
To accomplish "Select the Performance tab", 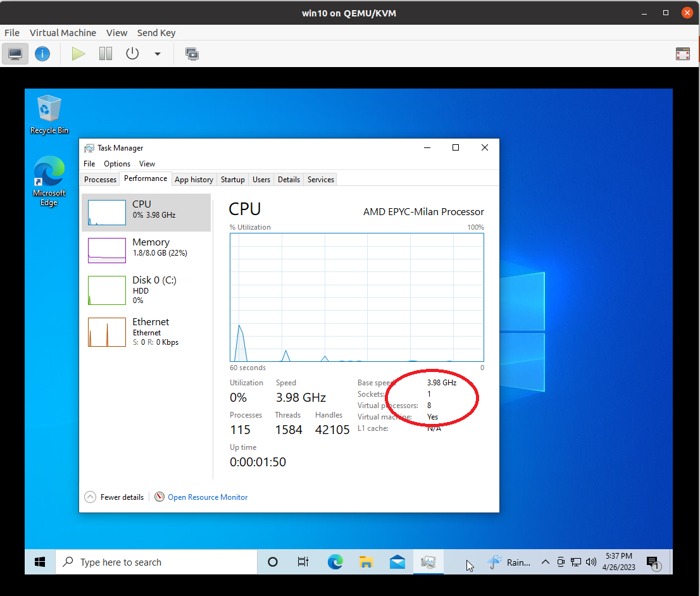I will pyautogui.click(x=146, y=178).
